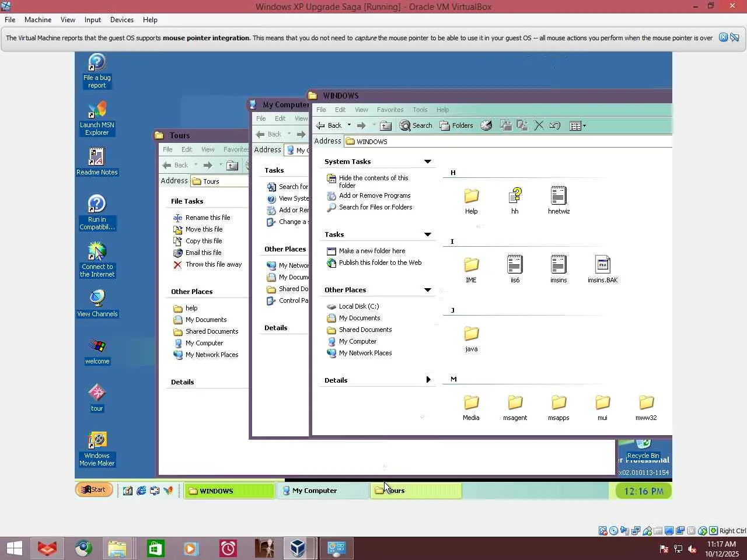Select the Windows Movie Maker desktop icon
The width and height of the screenshot is (747, 560).
click(97, 449)
